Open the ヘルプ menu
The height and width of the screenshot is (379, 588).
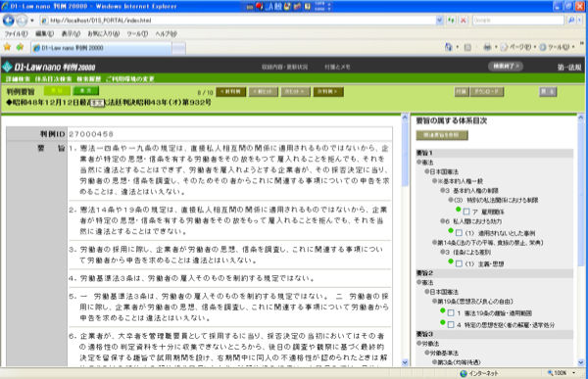point(166,33)
